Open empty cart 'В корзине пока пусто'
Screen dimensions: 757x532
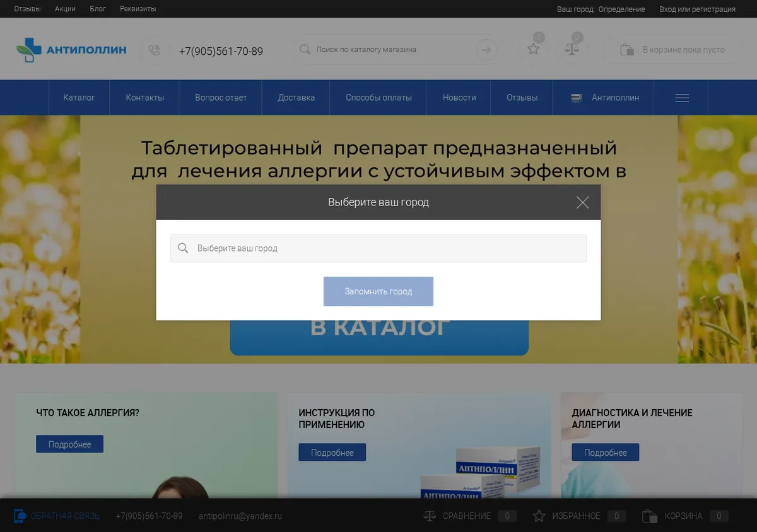click(672, 50)
